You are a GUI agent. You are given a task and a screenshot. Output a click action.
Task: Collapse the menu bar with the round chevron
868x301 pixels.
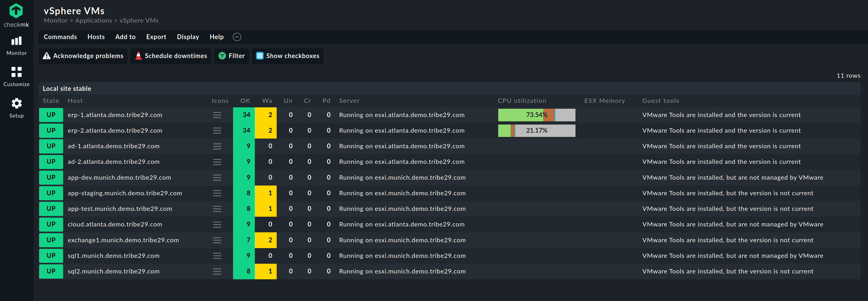pyautogui.click(x=237, y=37)
